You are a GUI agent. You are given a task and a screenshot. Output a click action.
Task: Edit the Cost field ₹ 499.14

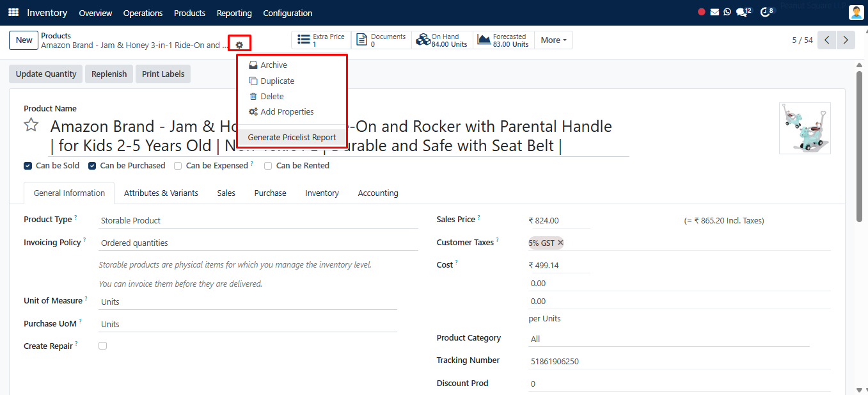[559, 265]
